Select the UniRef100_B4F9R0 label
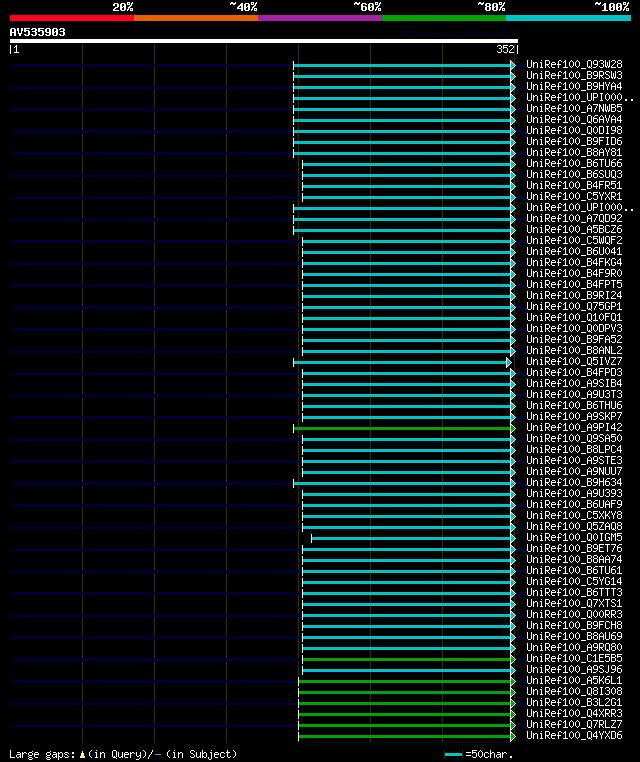This screenshot has width=640, height=762. coord(574,274)
